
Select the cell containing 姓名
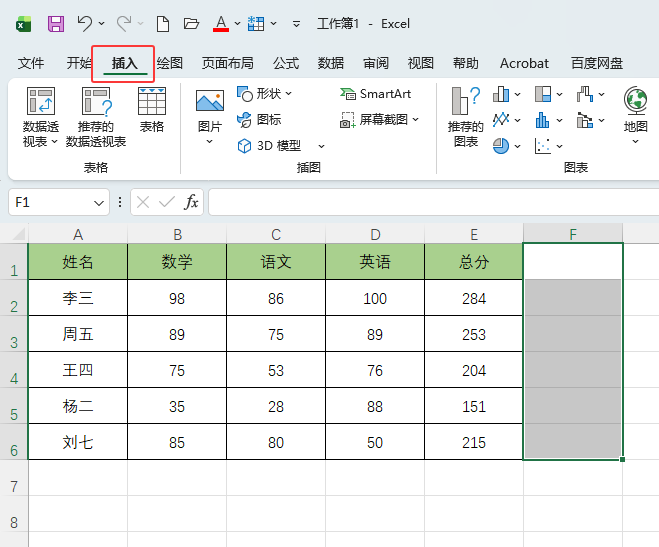pos(78,262)
